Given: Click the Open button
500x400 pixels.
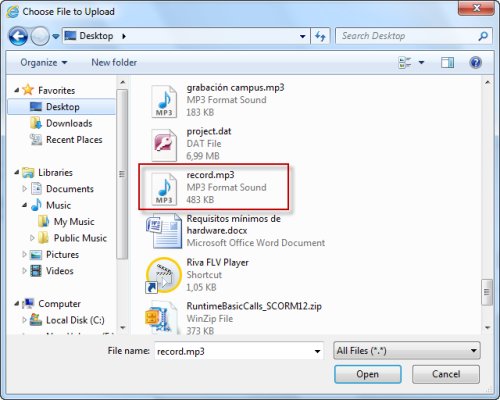Looking at the screenshot, I should click(x=368, y=374).
